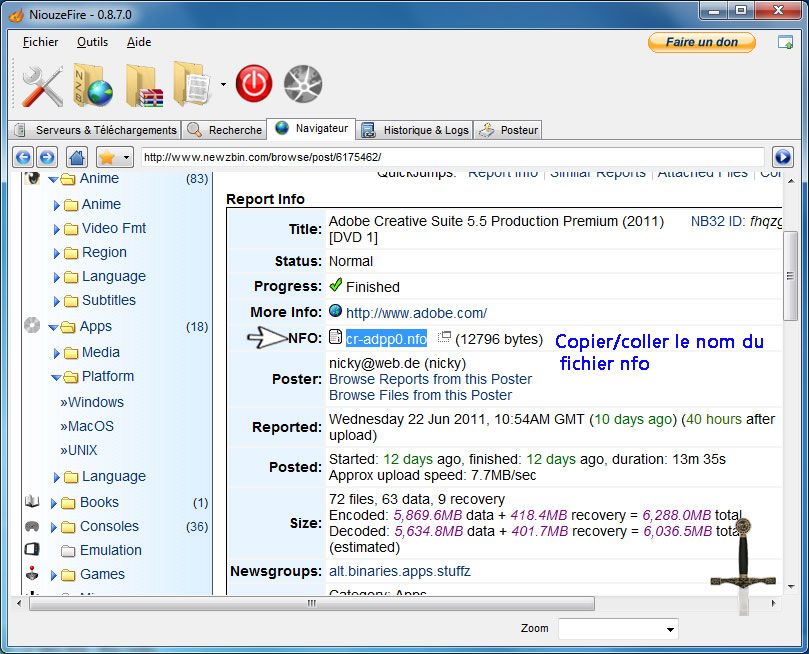809x654 pixels.
Task: Click the scroll right arrow
Action: (773, 603)
